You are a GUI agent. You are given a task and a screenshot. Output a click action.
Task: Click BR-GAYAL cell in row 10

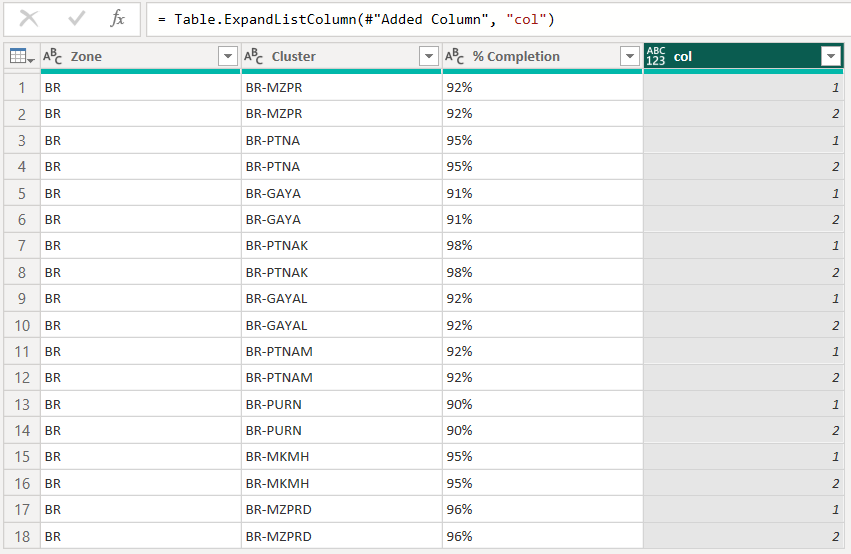pyautogui.click(x=342, y=325)
